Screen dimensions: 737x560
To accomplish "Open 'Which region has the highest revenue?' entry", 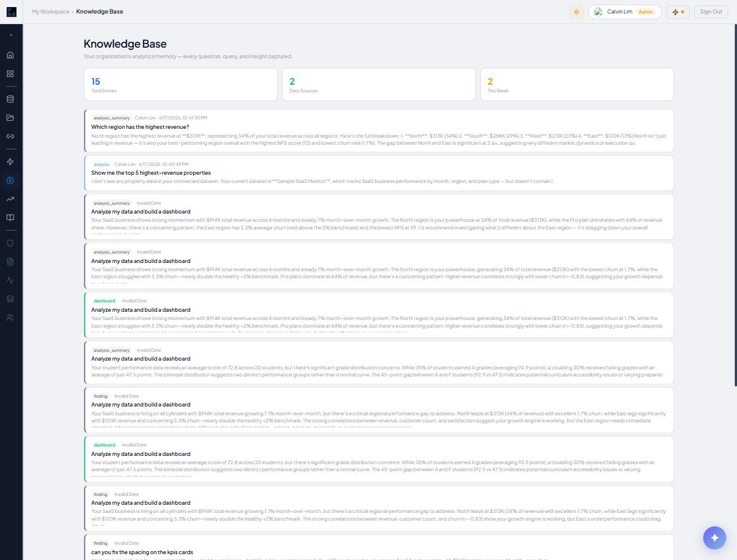I will tap(379, 131).
